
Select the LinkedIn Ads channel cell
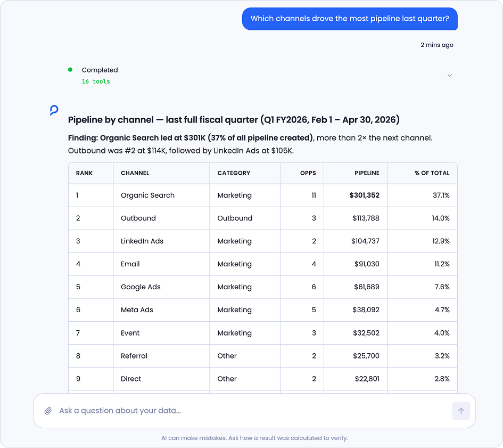tap(161, 241)
